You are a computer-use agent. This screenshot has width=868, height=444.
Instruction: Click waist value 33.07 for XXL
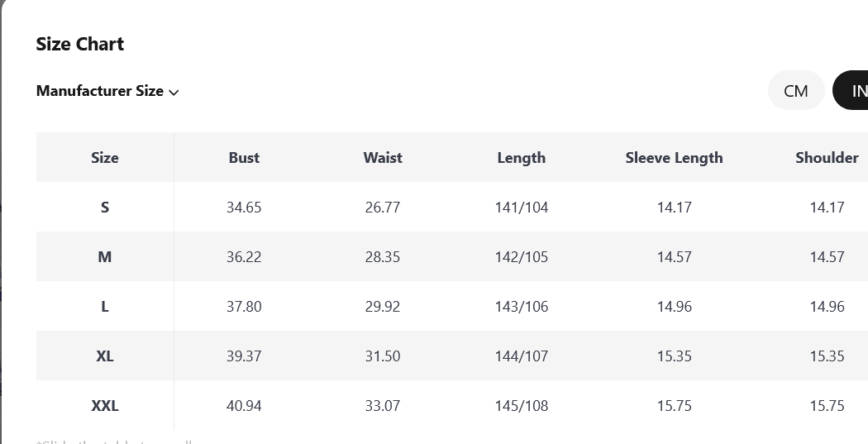click(x=383, y=406)
